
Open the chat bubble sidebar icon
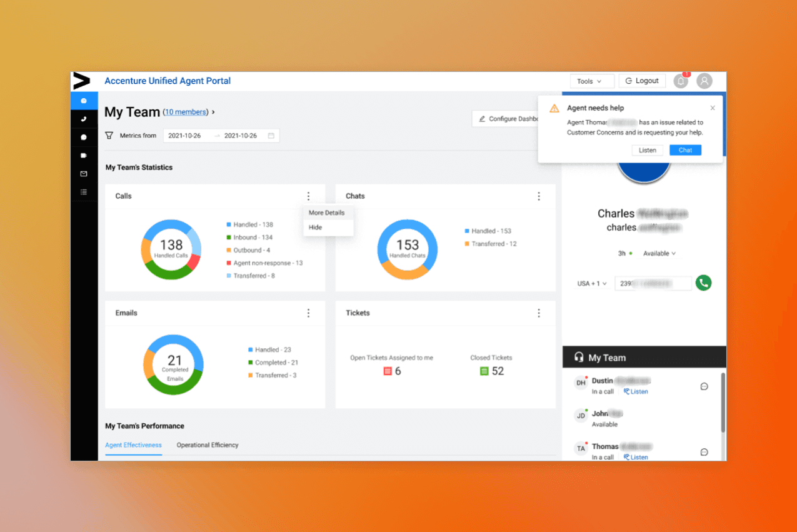click(x=84, y=137)
